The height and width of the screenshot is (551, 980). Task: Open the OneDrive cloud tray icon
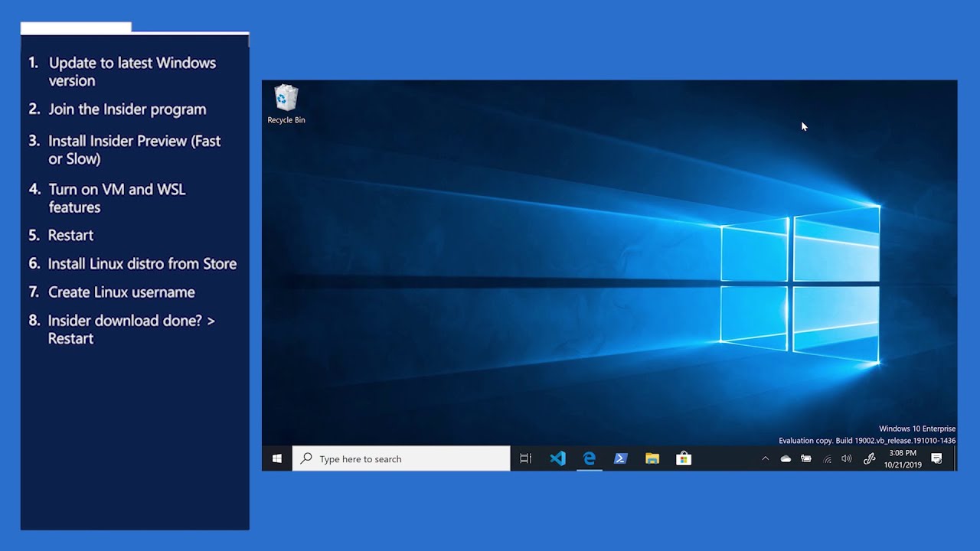coord(786,459)
